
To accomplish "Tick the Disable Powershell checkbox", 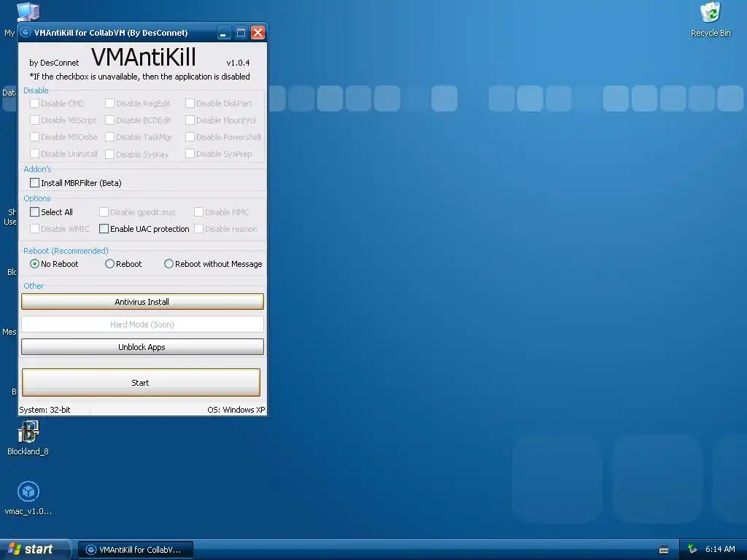I will [190, 136].
